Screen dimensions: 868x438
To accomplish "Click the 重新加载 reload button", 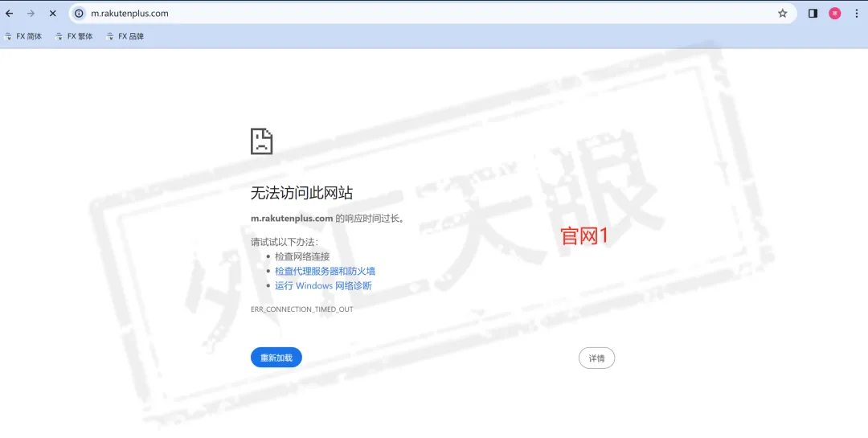I will pos(276,358).
